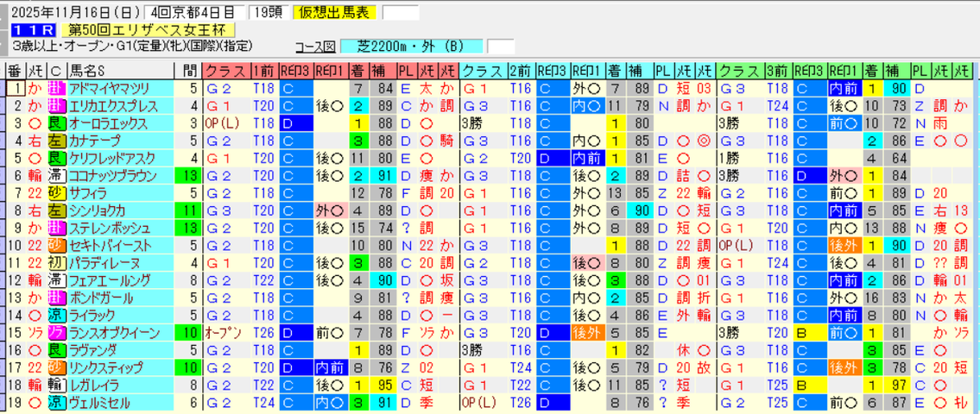Viewport: 980px width, 414px height.
Task: Select horse name ケリフレッドアスク
Action: (112, 157)
